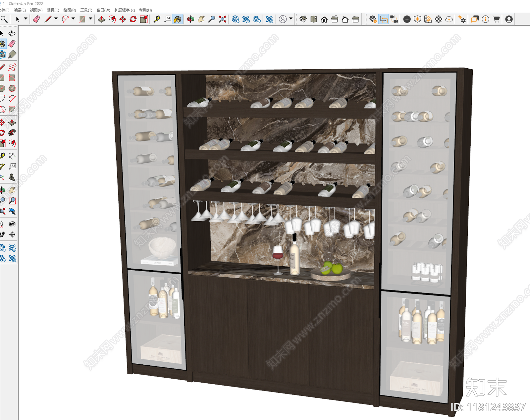This screenshot has height=420, width=530.
Task: Select the Freehand tool in left toolbar
Action: [12, 67]
